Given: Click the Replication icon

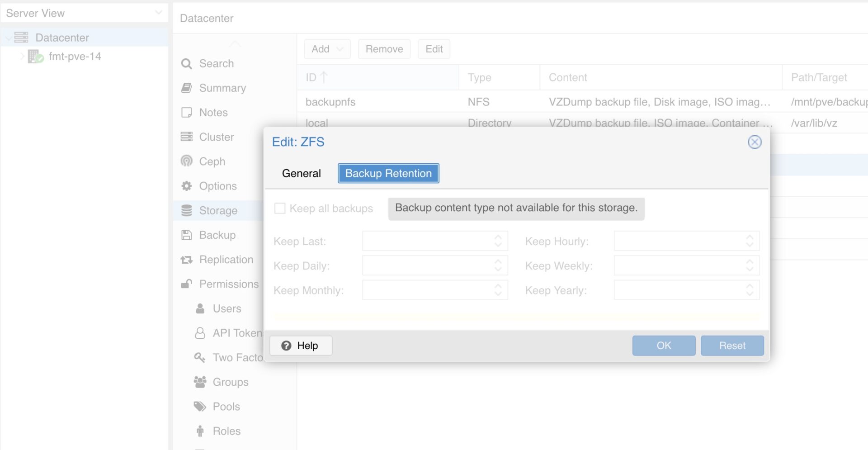Looking at the screenshot, I should point(186,259).
